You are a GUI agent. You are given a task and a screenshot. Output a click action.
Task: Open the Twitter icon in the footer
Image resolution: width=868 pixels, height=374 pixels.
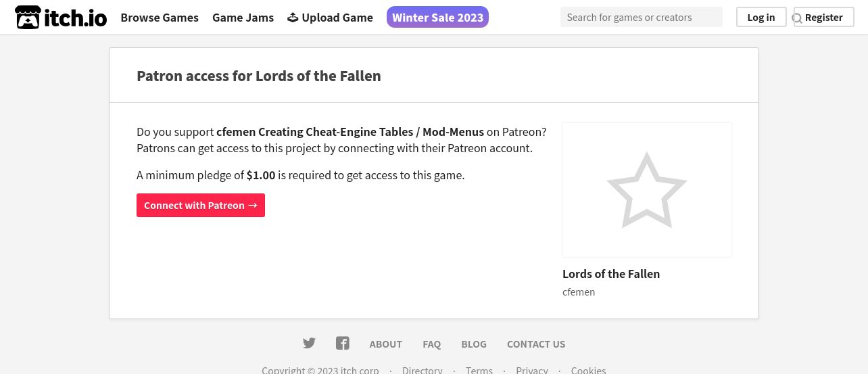tap(309, 344)
